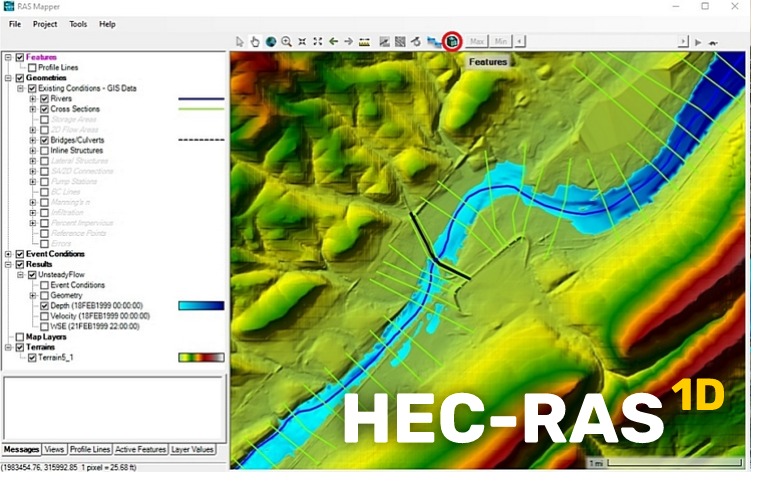The height and width of the screenshot is (486, 760).
Task: Switch to the Views tab
Action: (x=54, y=449)
